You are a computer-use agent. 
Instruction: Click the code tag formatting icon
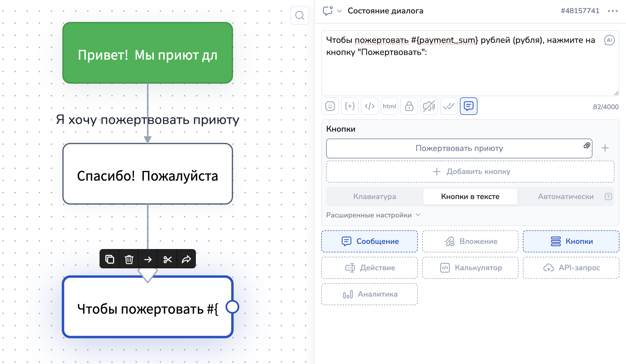click(370, 106)
